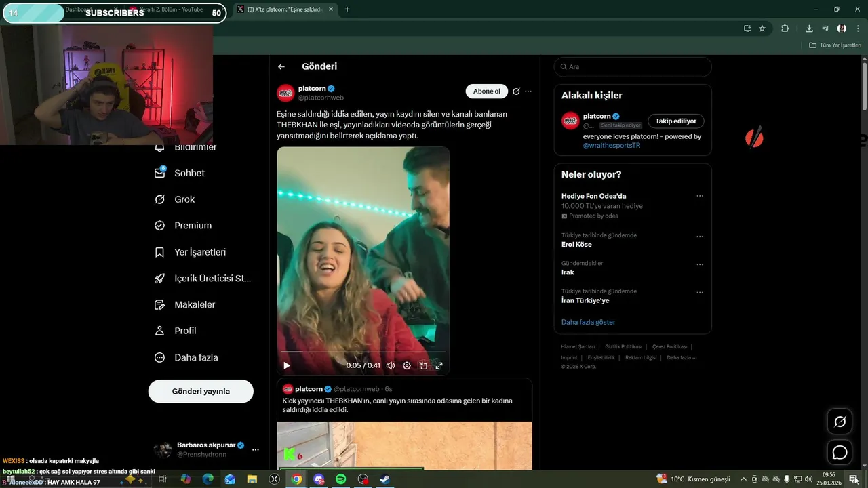Open the Chrome extensions puzzle icon
This screenshot has width=868, height=488.
[x=785, y=28]
